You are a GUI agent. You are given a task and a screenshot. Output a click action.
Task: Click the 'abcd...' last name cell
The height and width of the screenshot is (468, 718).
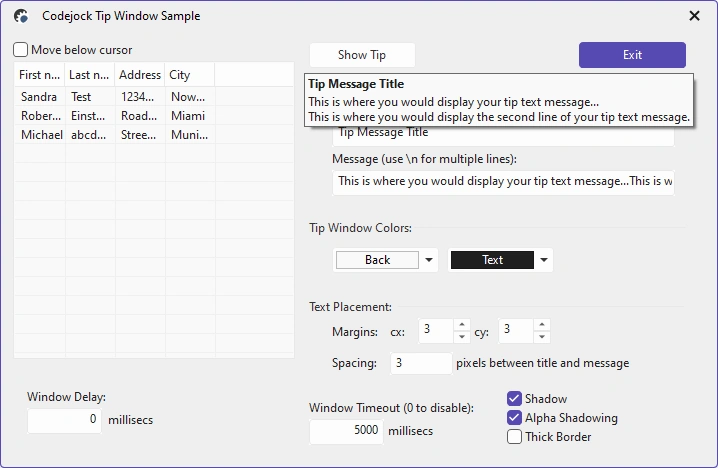click(x=88, y=135)
